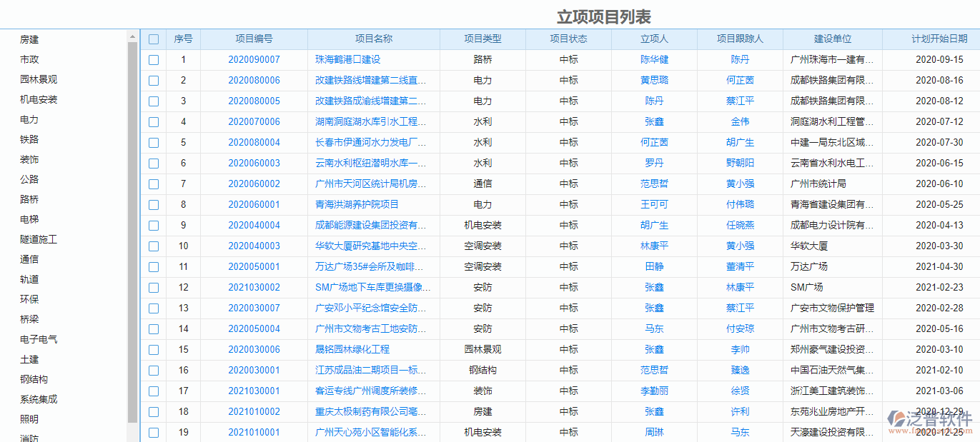Check the box for 珠海鹤港口建设 row
The height and width of the screenshot is (442, 980).
point(153,60)
